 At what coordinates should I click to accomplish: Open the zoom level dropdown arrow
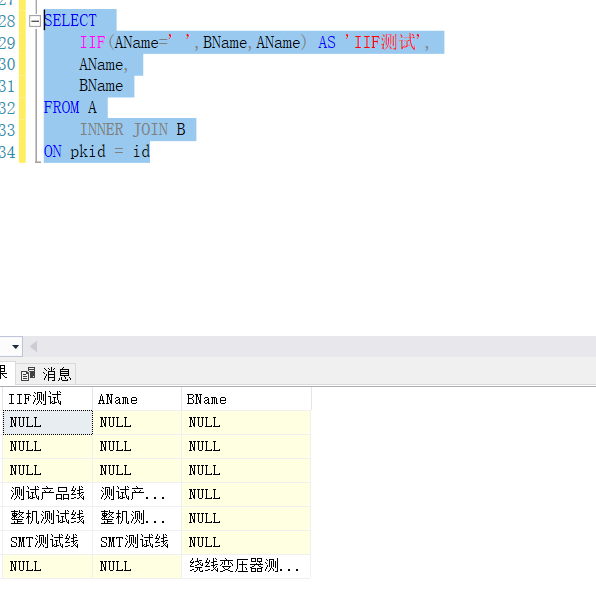pos(15,346)
